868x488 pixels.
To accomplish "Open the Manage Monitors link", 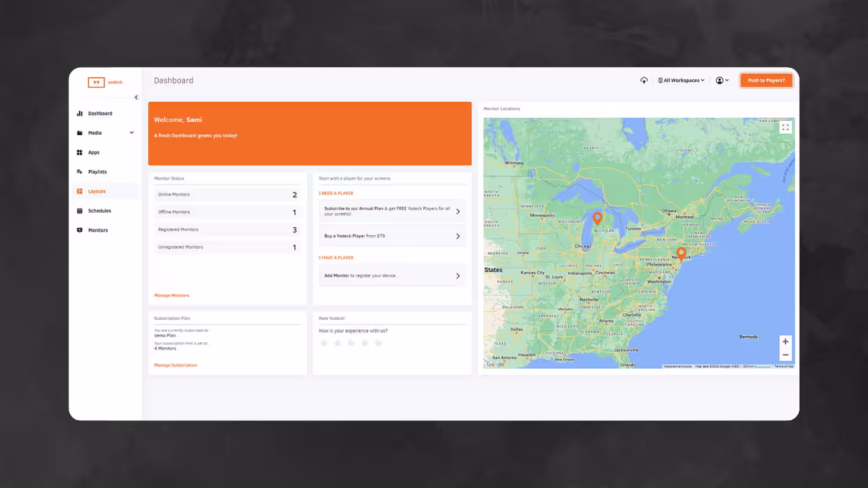I will [x=172, y=295].
